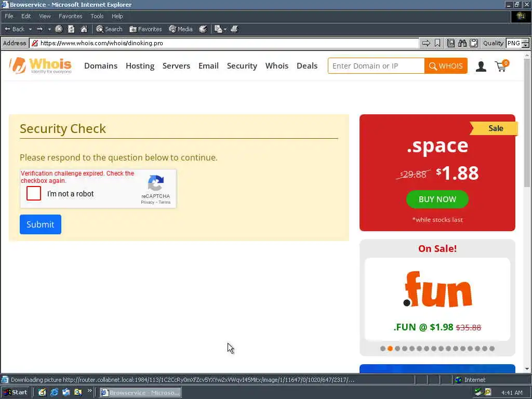
Task: Open the Quality PNG dropdown
Action: (x=517, y=43)
